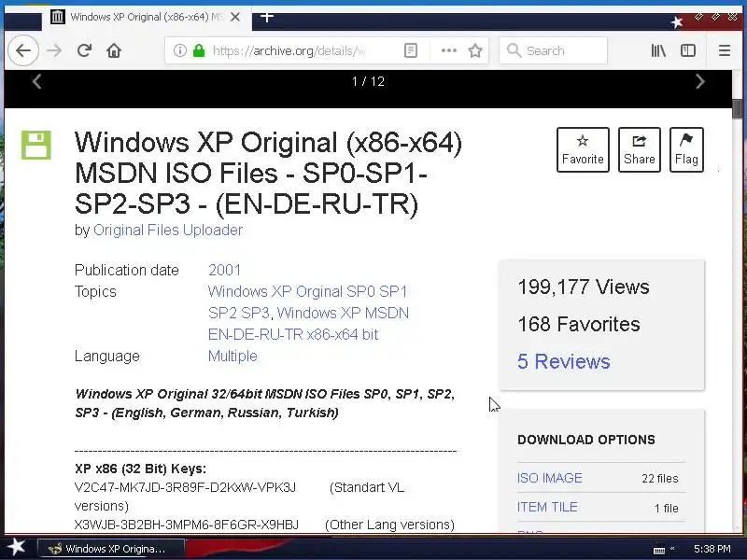747x560 pixels.
Task: Click the Multiple language link
Action: 233,356
